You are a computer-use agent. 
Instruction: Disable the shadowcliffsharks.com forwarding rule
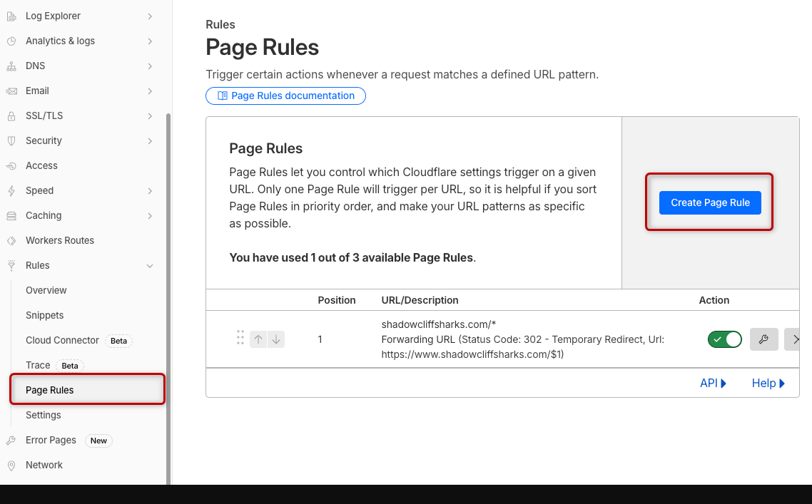click(725, 339)
